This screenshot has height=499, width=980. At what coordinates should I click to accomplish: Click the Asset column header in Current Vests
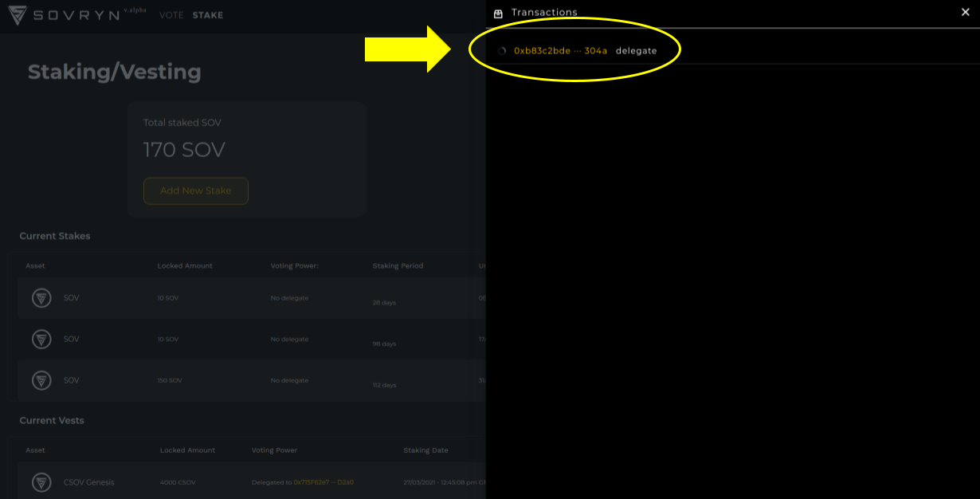(x=36, y=450)
